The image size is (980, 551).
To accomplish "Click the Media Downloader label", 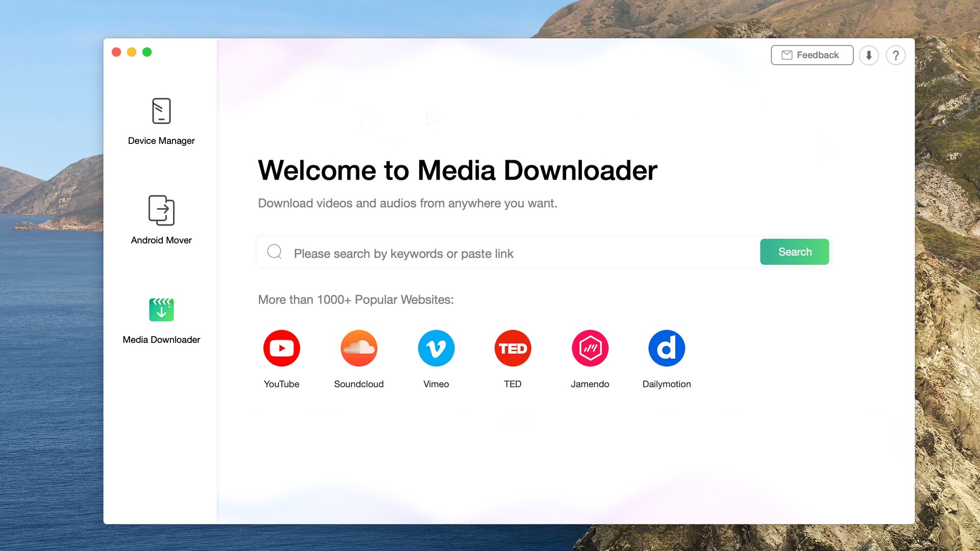I will click(161, 340).
